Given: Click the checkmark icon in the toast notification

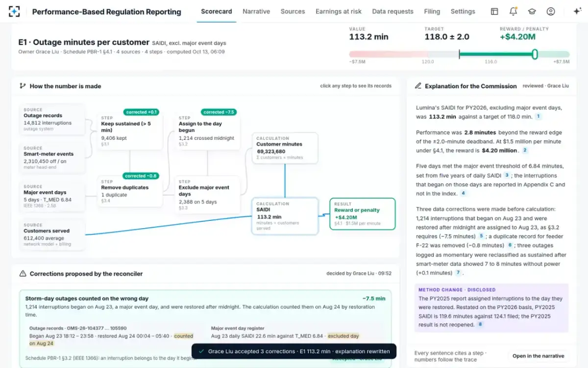Looking at the screenshot, I should pyautogui.click(x=201, y=351).
